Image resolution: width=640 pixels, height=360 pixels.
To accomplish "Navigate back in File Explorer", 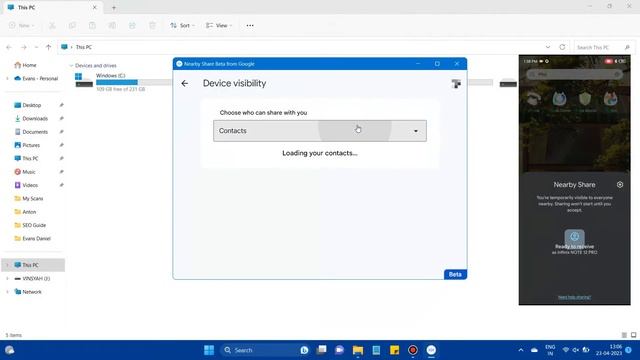I will click(9, 47).
